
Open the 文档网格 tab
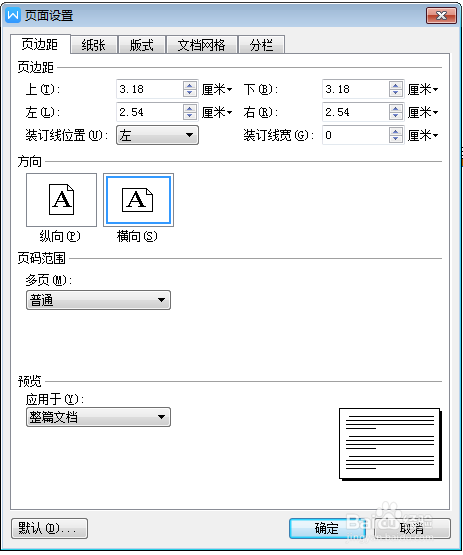(x=201, y=45)
